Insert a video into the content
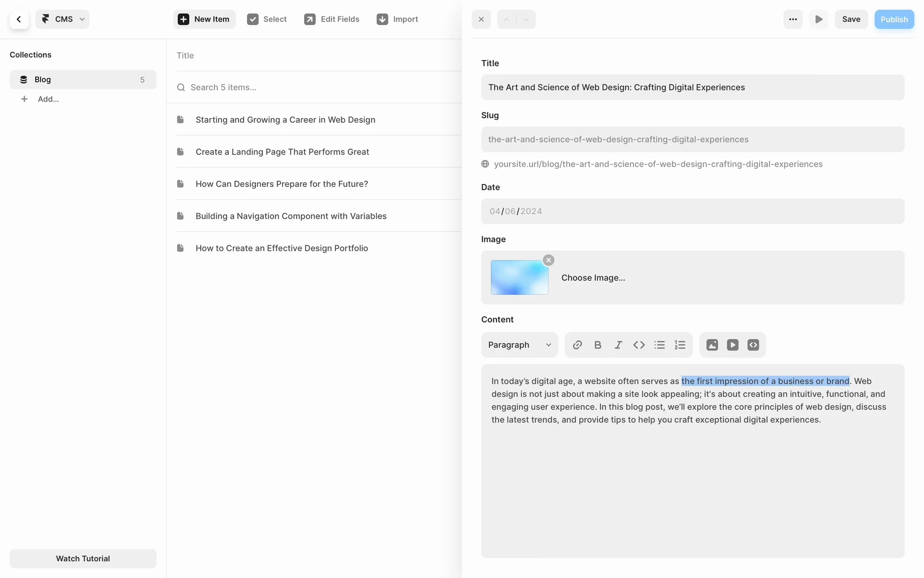The image size is (924, 578). pos(732,345)
